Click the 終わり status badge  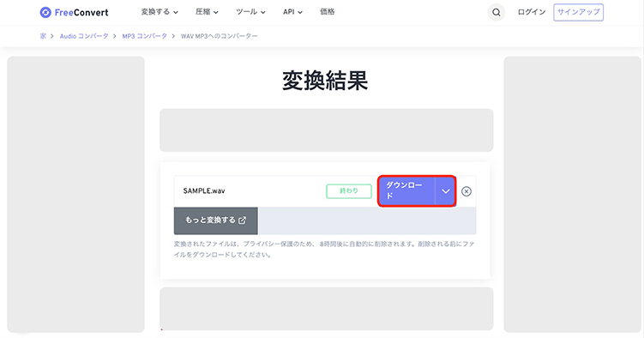click(x=349, y=191)
